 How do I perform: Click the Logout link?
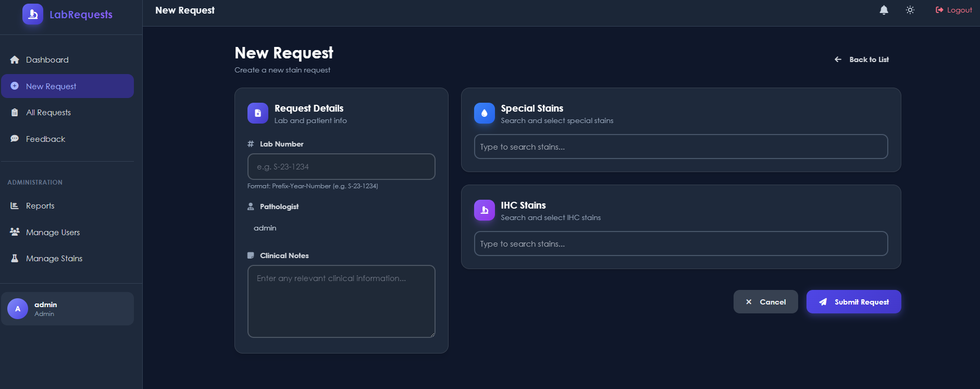pos(953,10)
